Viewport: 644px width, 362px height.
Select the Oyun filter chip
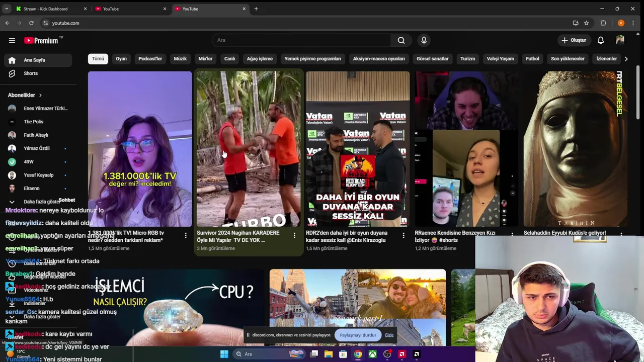[121, 59]
